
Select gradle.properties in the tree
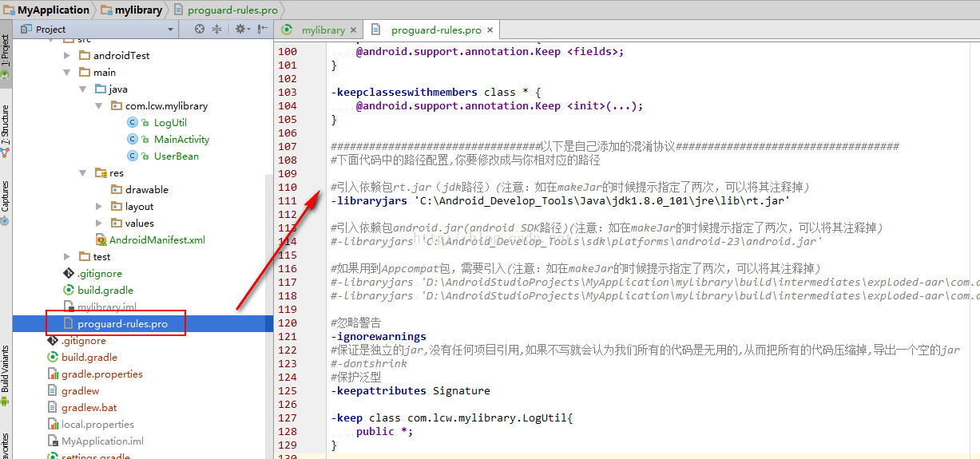click(x=102, y=374)
